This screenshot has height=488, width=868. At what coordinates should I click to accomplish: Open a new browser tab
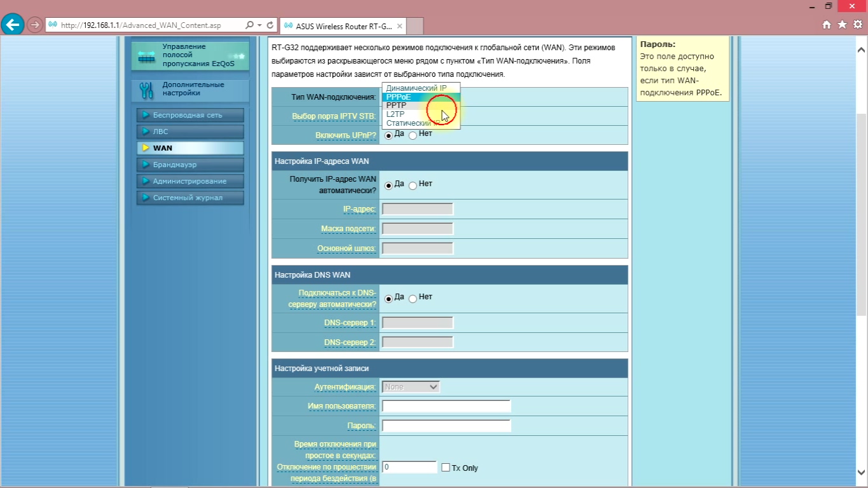415,26
